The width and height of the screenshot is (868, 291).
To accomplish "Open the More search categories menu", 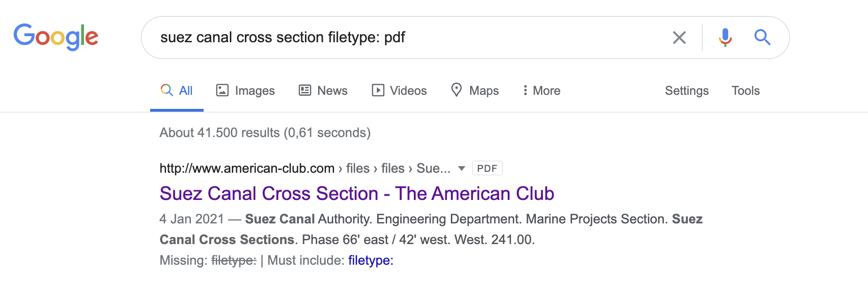I will click(x=541, y=91).
